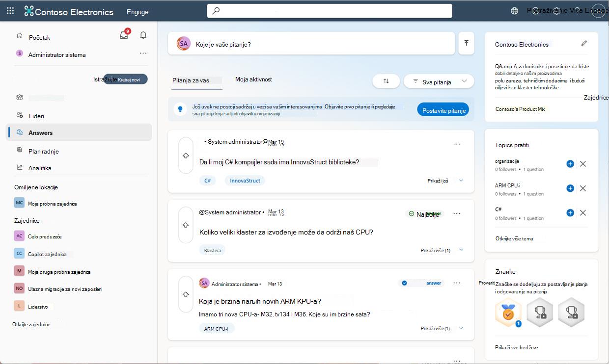Click the first locked trophy badge

click(540, 312)
